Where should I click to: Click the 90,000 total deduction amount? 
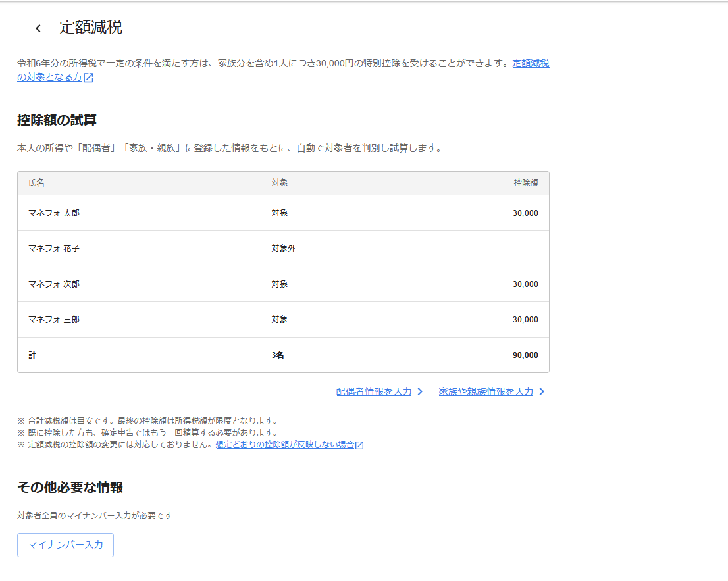pos(525,355)
